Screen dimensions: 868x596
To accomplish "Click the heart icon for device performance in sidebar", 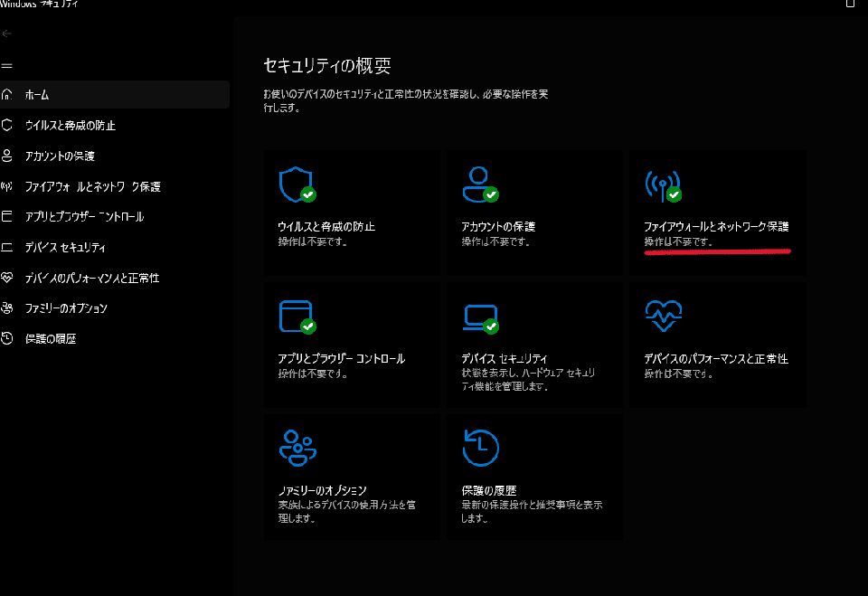I will tap(6, 278).
